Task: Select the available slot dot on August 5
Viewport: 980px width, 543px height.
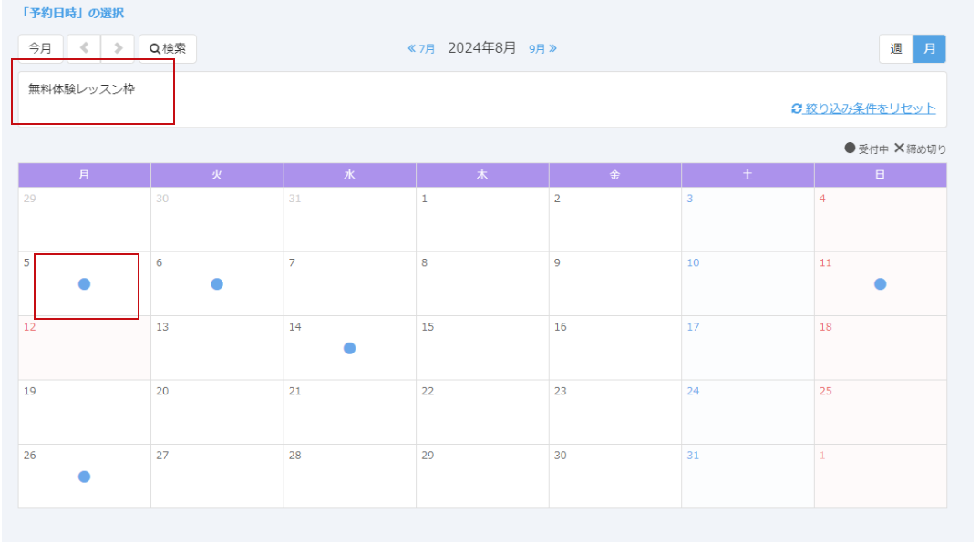Action: tap(84, 284)
